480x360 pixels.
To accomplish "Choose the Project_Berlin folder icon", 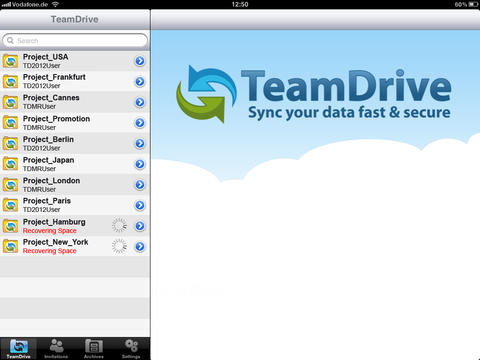I will tap(10, 144).
